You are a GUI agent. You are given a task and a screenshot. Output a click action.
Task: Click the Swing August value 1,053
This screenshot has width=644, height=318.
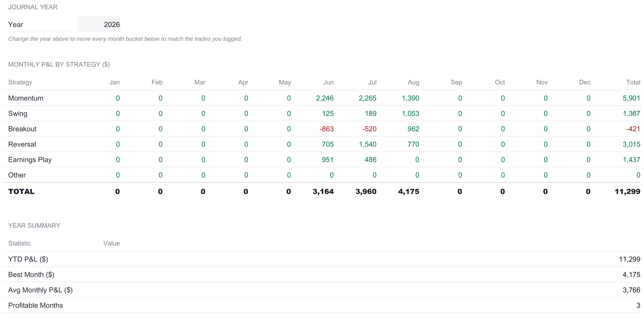point(410,114)
